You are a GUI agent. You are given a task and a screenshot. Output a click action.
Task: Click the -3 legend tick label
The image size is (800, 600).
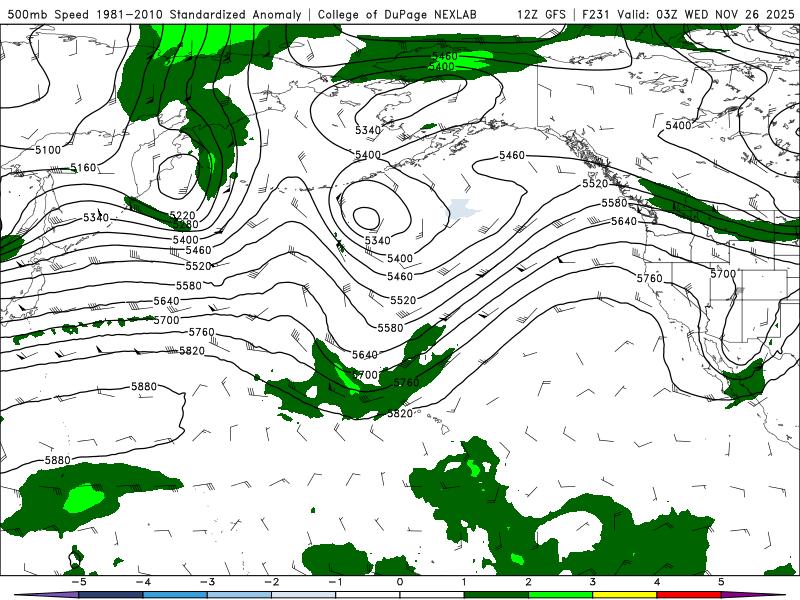point(207,582)
